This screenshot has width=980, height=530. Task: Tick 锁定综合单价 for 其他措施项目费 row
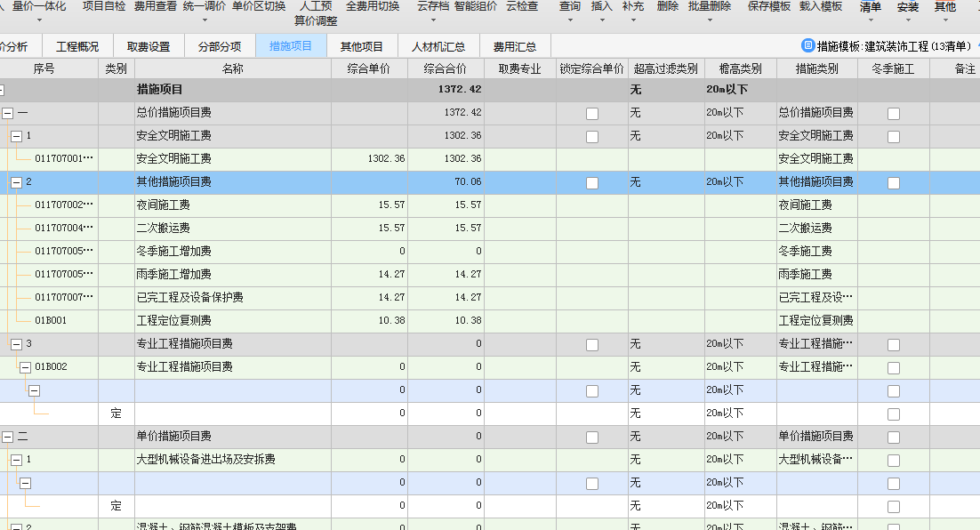point(592,182)
